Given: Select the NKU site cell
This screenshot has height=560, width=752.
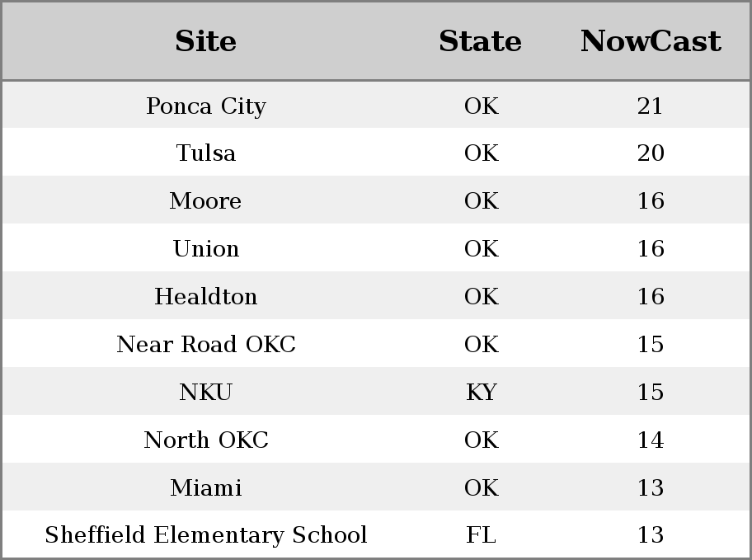Looking at the screenshot, I should pyautogui.click(x=206, y=392).
